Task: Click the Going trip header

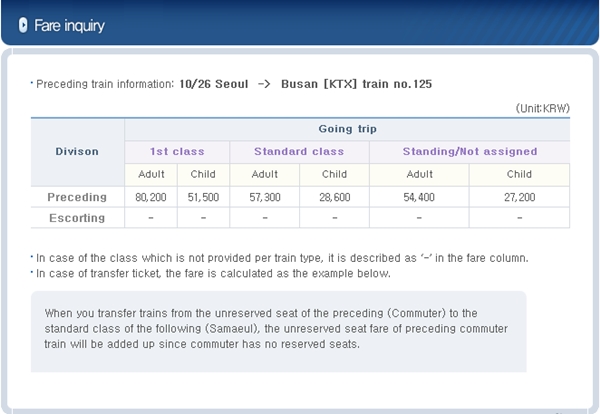Action: click(x=347, y=129)
